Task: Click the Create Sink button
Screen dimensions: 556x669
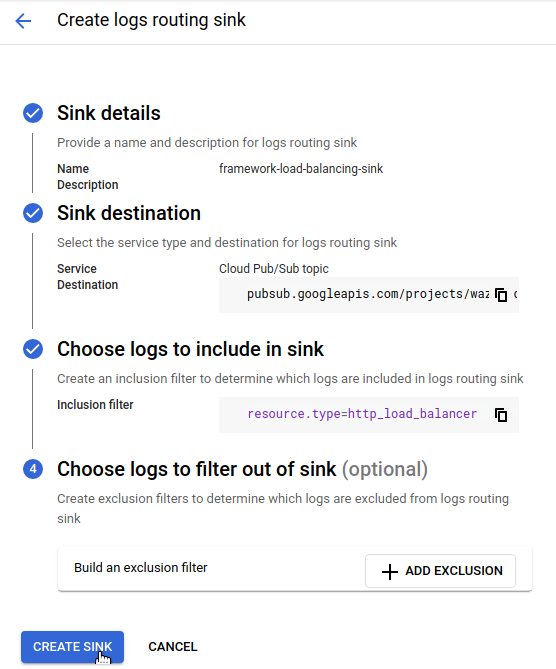Action: (73, 647)
